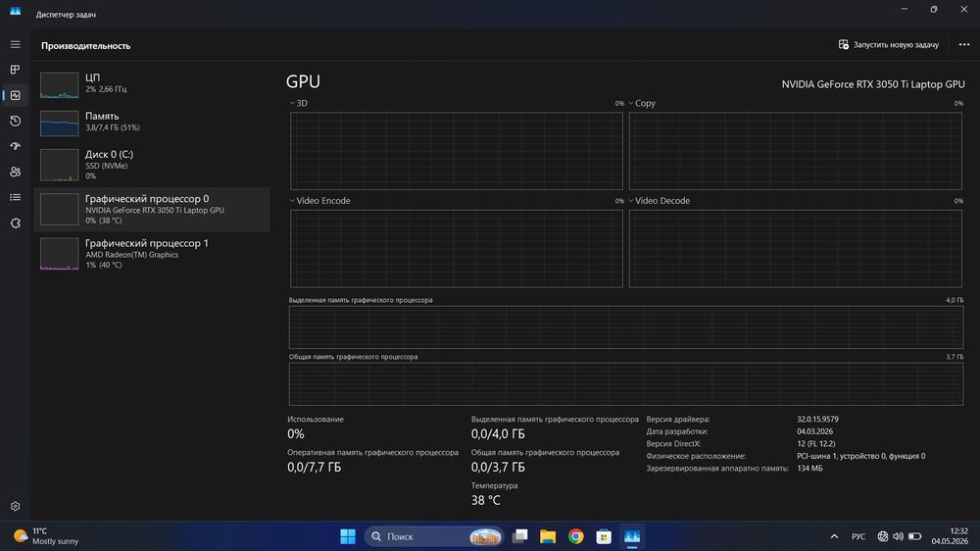Image resolution: width=980 pixels, height=551 pixels.
Task: Open the App history page icon
Action: tap(15, 121)
